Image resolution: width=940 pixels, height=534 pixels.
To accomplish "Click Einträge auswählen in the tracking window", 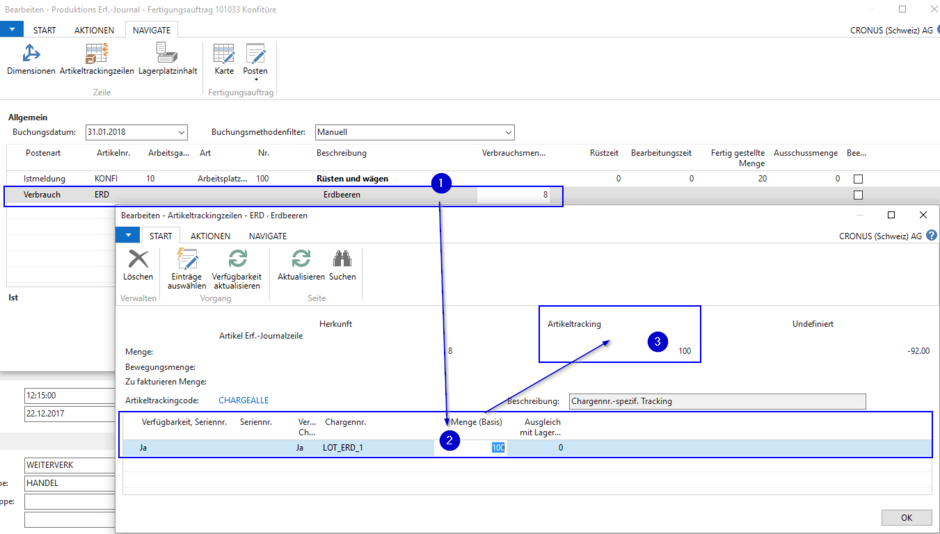I will [x=186, y=269].
